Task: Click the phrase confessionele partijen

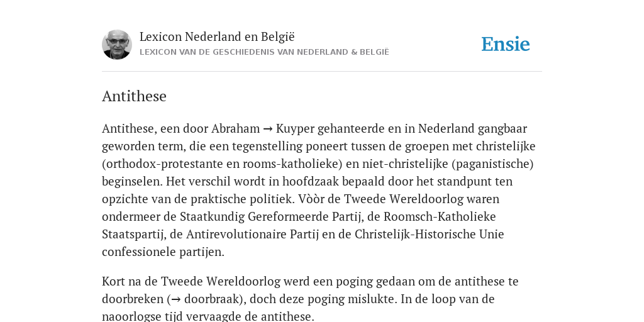Action: coord(163,252)
